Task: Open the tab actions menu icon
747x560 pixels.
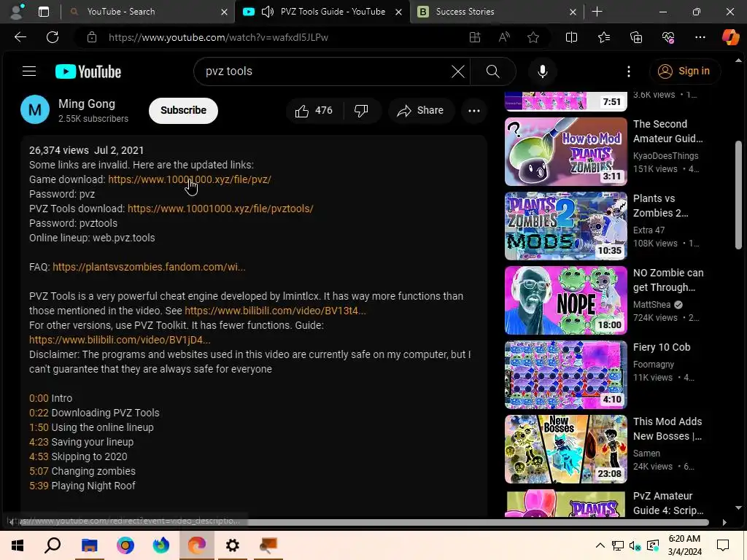Action: (x=44, y=12)
